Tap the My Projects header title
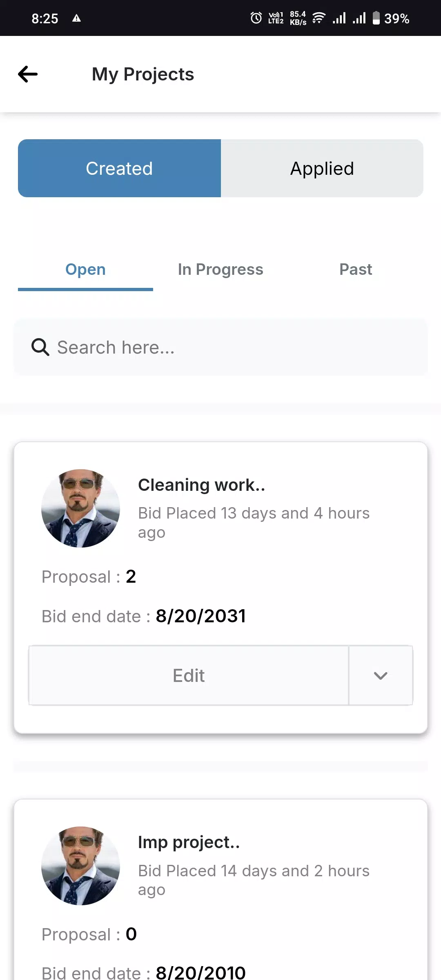The image size is (441, 980). [143, 74]
